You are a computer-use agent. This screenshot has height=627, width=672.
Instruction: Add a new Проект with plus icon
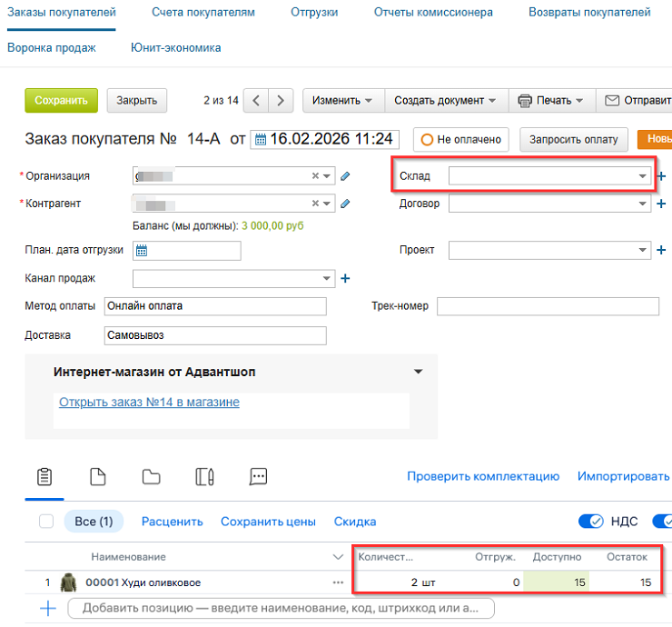661,250
